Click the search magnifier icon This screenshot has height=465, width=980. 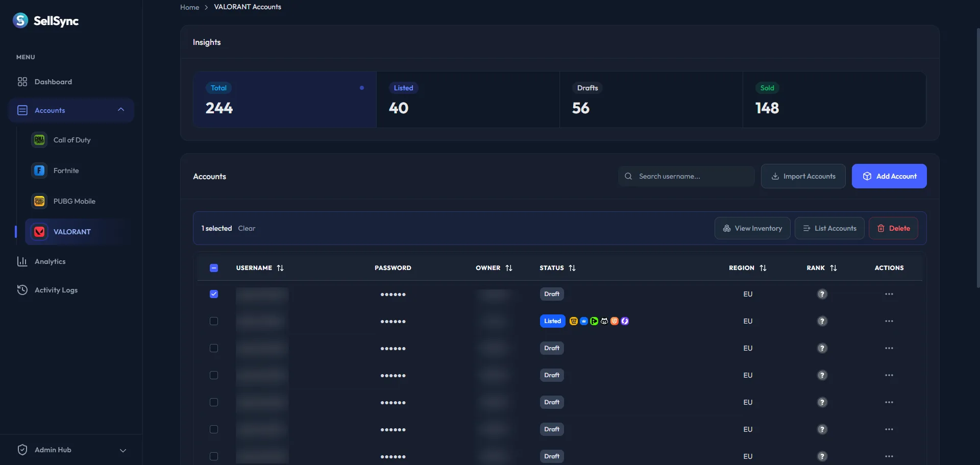pyautogui.click(x=628, y=176)
